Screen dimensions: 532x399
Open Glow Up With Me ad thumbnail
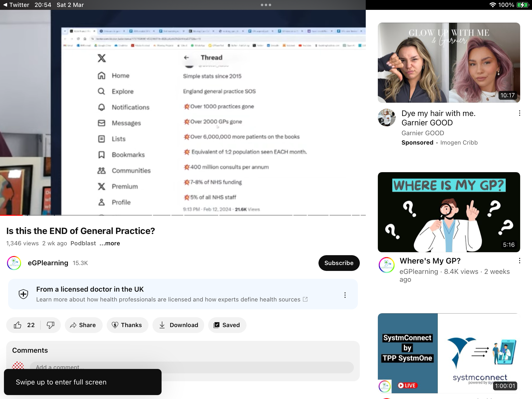[449, 63]
